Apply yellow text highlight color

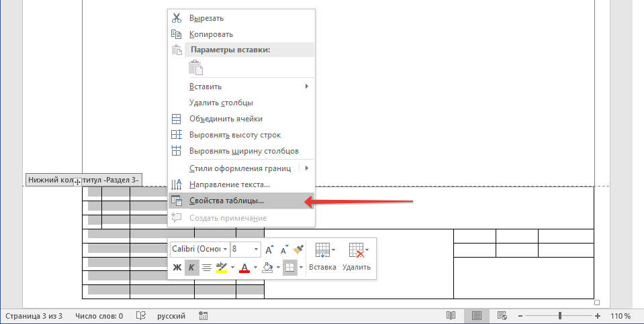point(222,268)
